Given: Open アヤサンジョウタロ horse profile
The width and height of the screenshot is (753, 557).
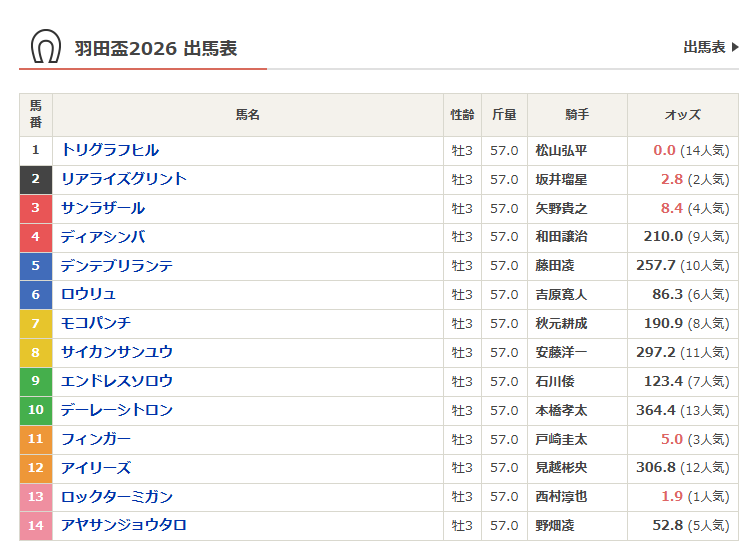Looking at the screenshot, I should tap(124, 525).
